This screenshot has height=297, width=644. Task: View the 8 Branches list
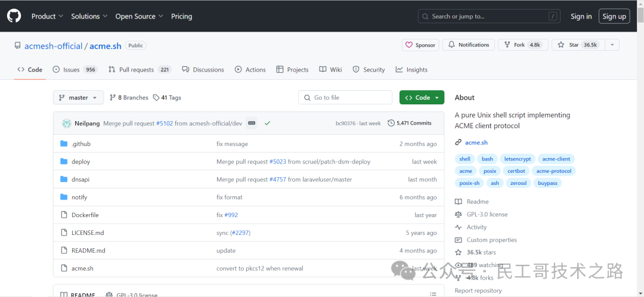pos(129,98)
